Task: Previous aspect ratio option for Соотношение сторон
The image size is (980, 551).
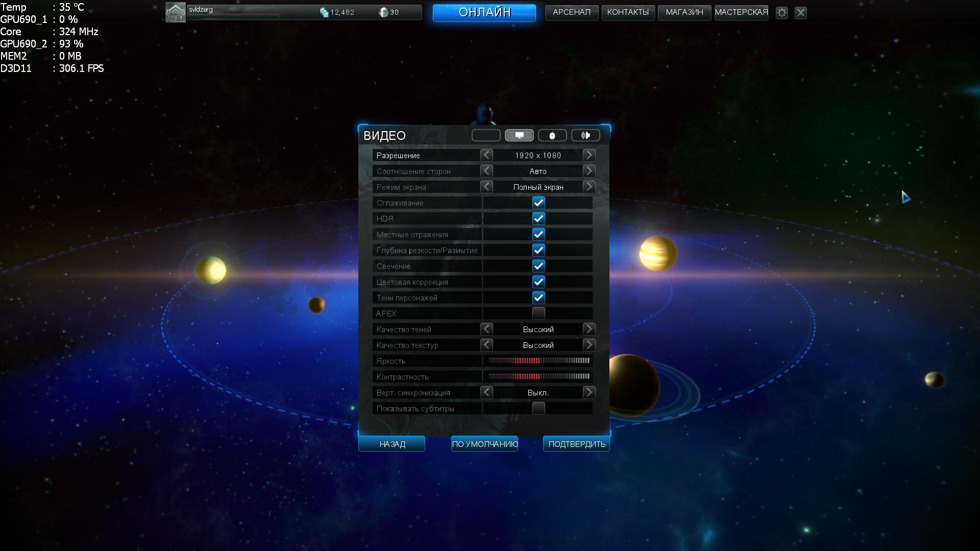Action: [486, 171]
